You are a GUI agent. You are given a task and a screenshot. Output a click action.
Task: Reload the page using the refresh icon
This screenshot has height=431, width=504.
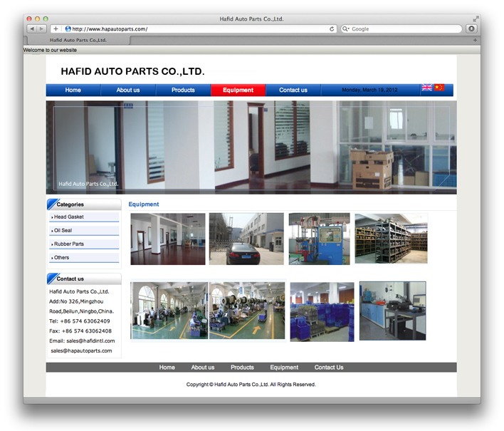[x=332, y=29]
